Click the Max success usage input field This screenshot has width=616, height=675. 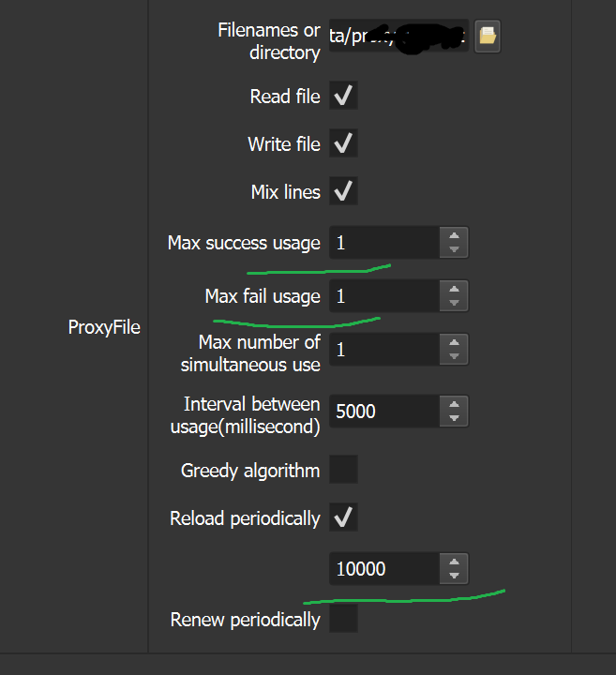383,243
